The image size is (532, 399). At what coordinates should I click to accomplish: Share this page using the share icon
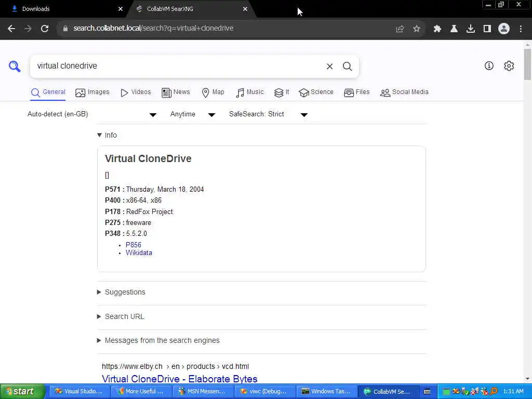coord(400,29)
